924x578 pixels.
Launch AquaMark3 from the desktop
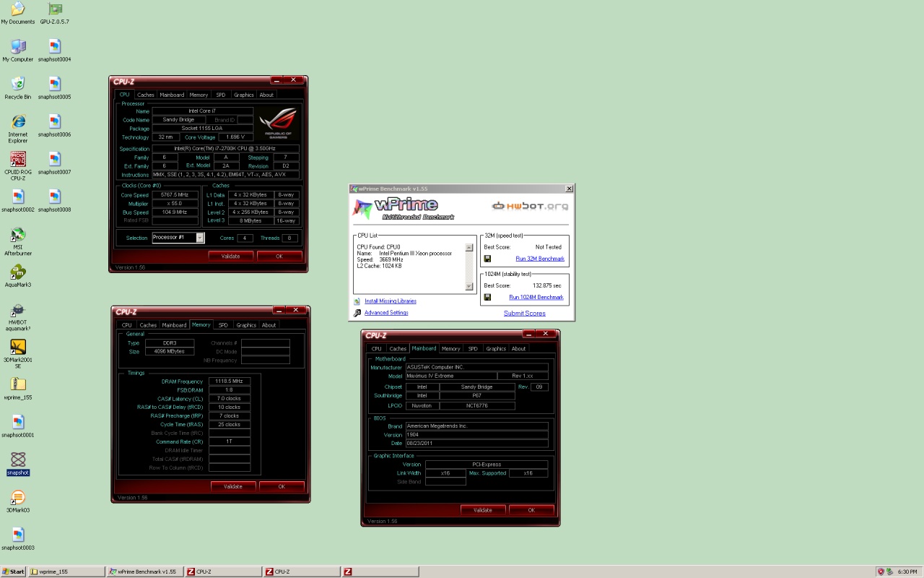coord(18,273)
